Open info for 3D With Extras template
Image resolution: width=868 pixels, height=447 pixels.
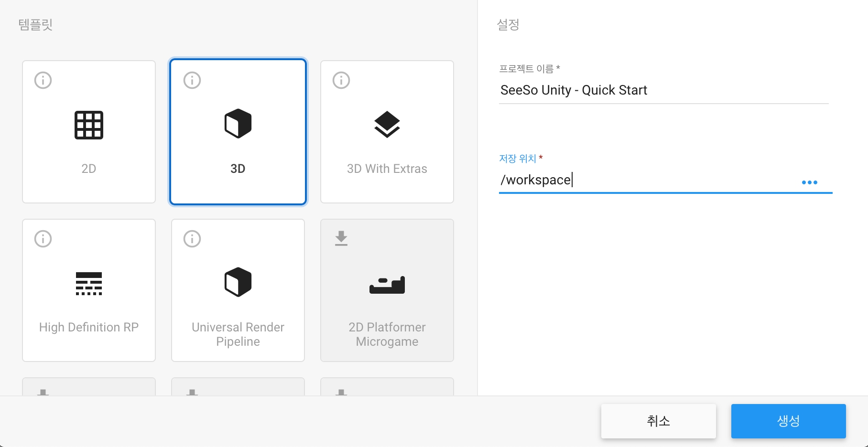point(341,80)
